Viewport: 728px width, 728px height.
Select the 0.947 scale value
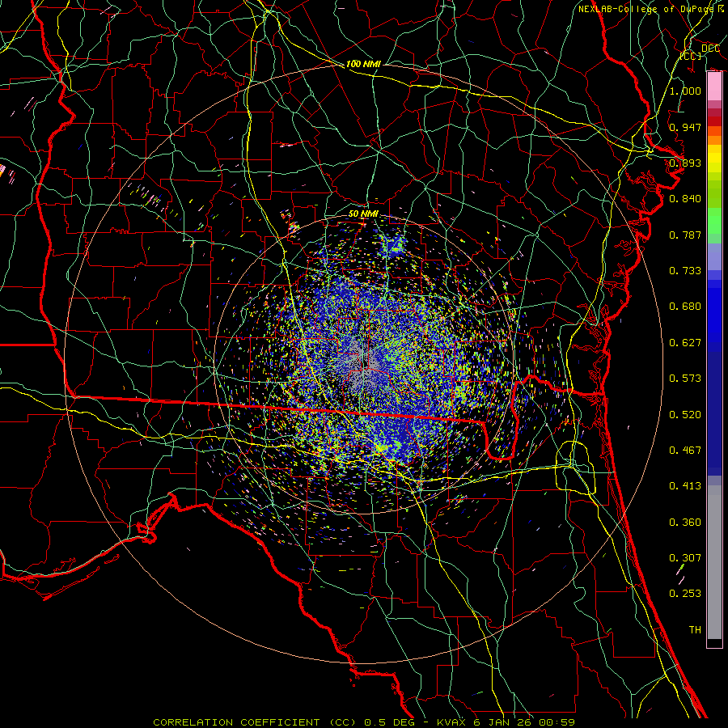[x=685, y=127]
